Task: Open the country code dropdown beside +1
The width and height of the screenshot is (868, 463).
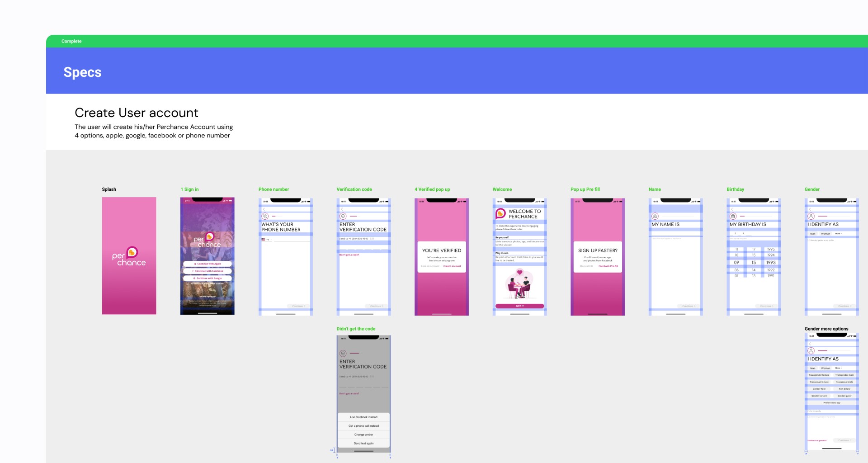Action: tap(271, 239)
